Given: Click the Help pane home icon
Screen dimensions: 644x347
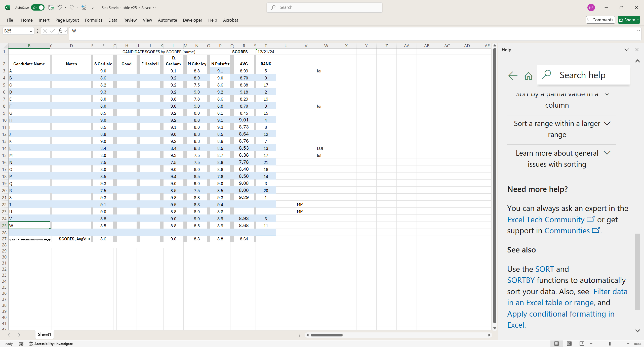Looking at the screenshot, I should coord(529,76).
